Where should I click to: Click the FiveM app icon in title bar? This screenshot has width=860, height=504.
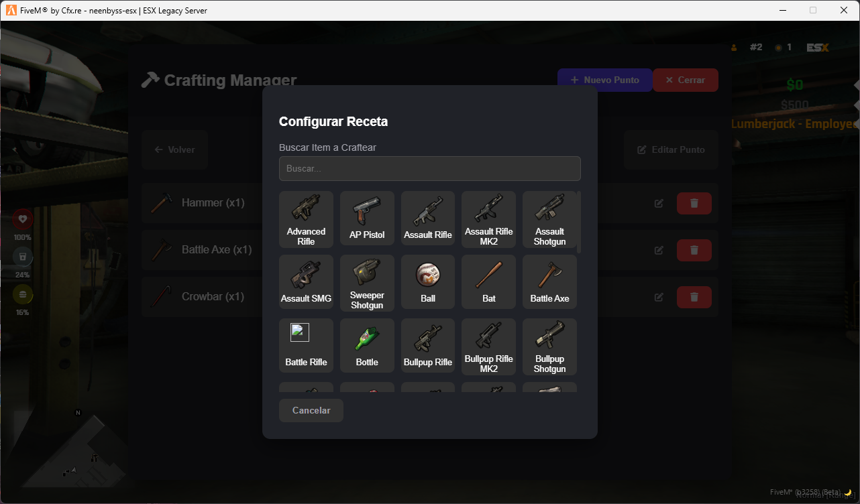pos(11,10)
